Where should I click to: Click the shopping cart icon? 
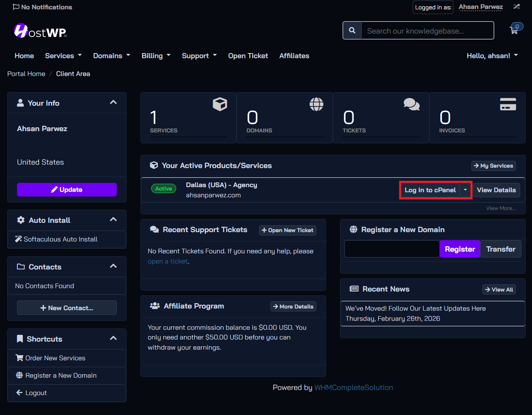point(514,30)
